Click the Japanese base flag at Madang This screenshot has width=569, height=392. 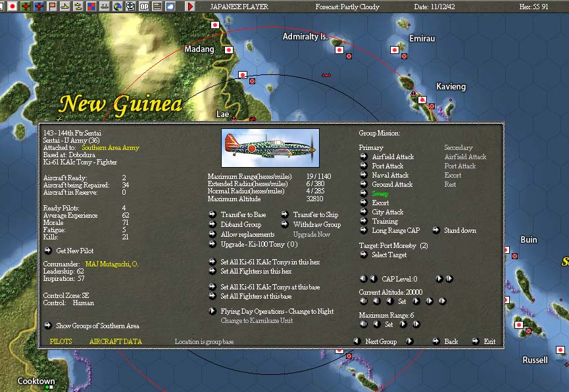pos(229,50)
